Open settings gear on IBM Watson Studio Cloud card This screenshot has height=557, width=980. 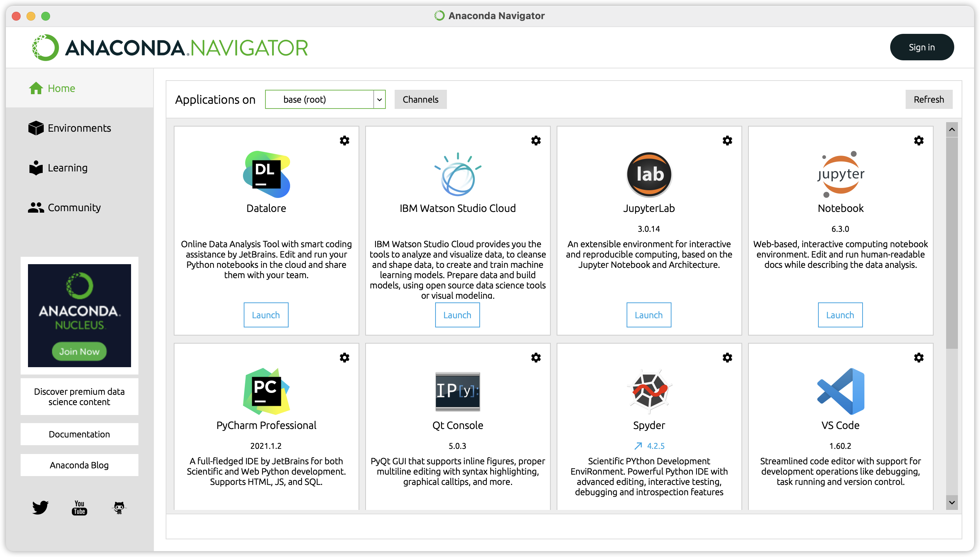[536, 141]
